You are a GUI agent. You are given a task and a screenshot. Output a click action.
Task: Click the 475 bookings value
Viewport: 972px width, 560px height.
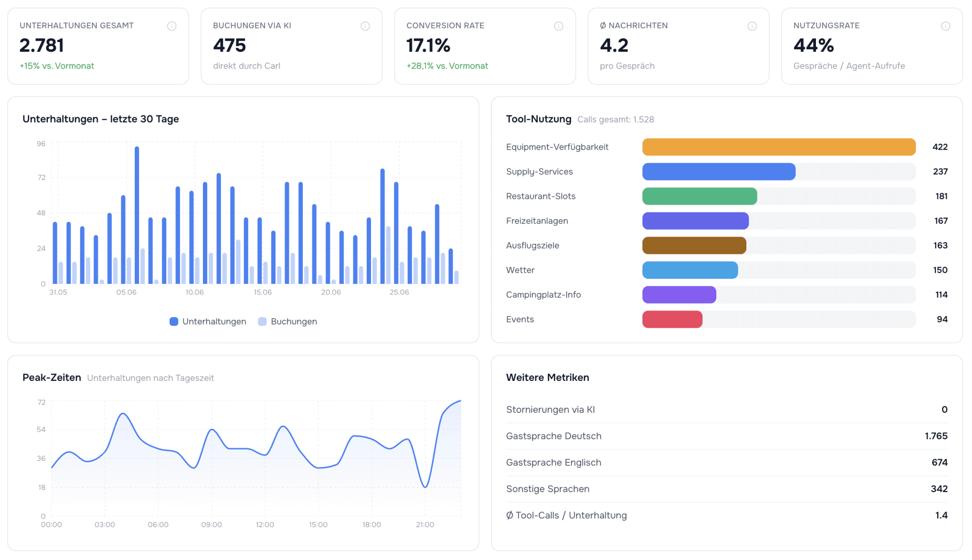(x=229, y=45)
